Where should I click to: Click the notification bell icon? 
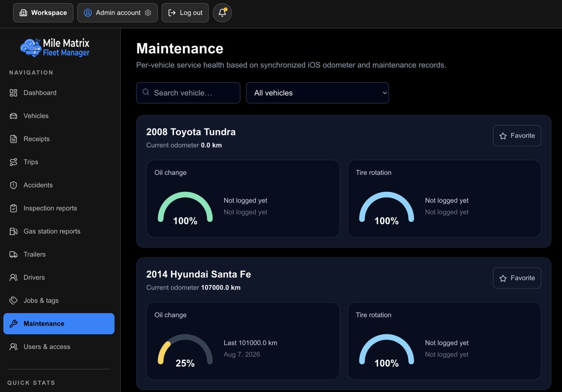tap(222, 13)
